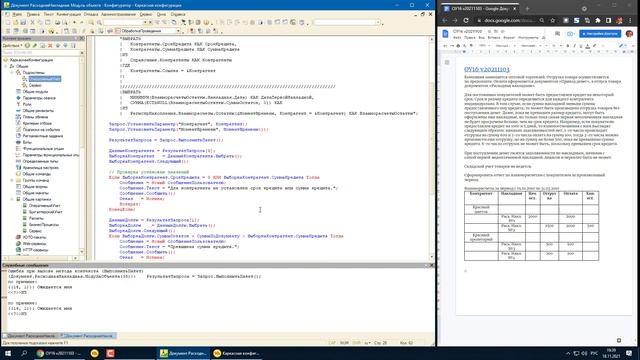Click the Open file icon in Configurator toolbar
Image resolution: width=640 pixels, height=360 pixels.
(16, 22)
